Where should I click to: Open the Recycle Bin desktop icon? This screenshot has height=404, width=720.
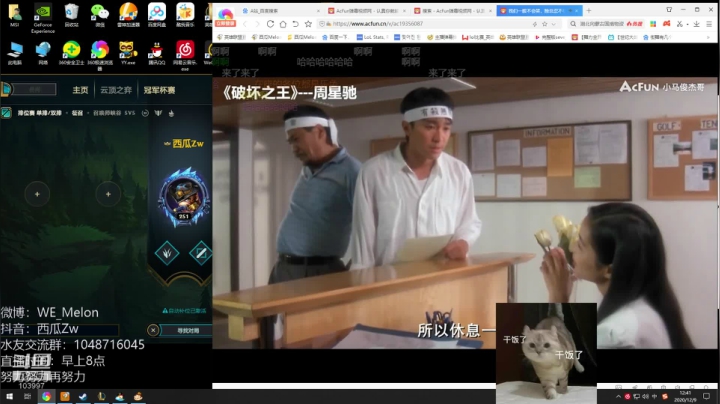pyautogui.click(x=71, y=15)
